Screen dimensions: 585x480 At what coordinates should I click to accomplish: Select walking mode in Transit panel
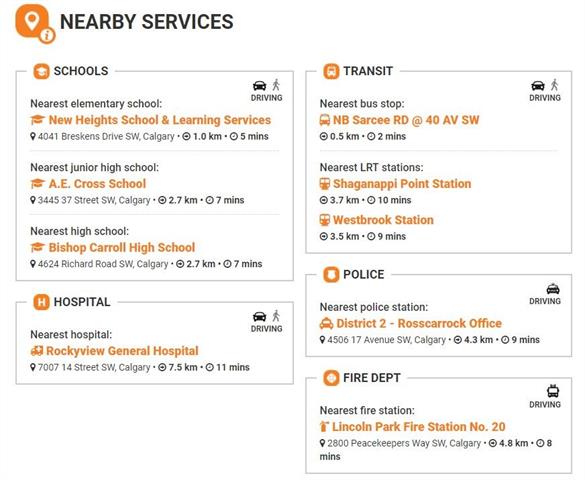[x=555, y=85]
